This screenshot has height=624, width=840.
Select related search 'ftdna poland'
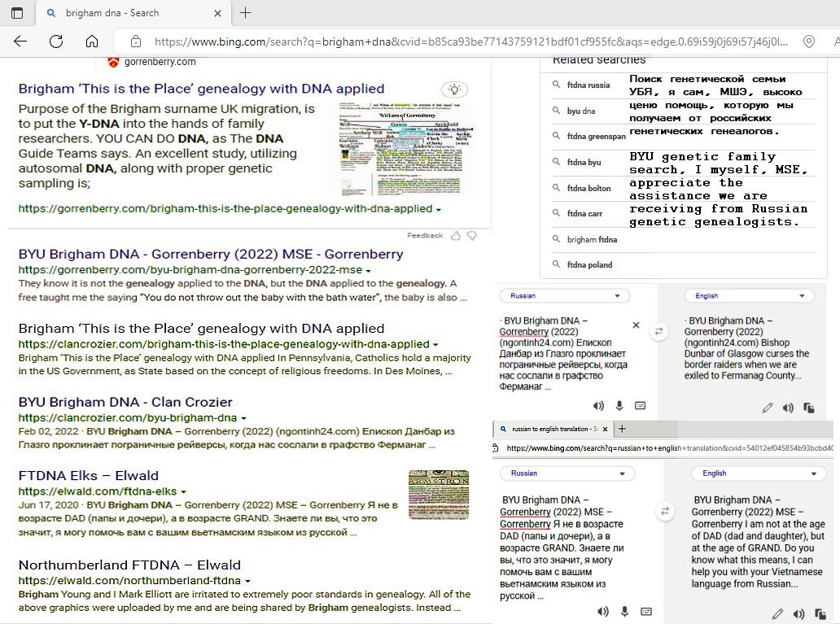tap(589, 264)
